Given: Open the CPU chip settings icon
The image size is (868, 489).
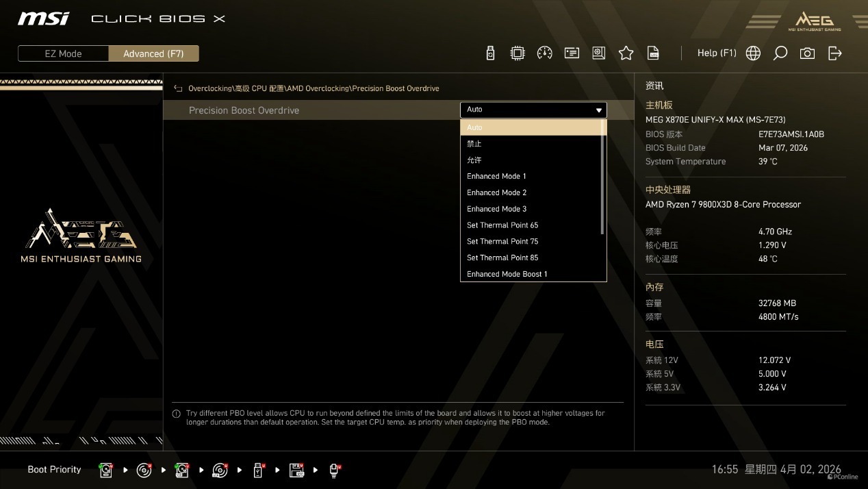Looking at the screenshot, I should (518, 53).
